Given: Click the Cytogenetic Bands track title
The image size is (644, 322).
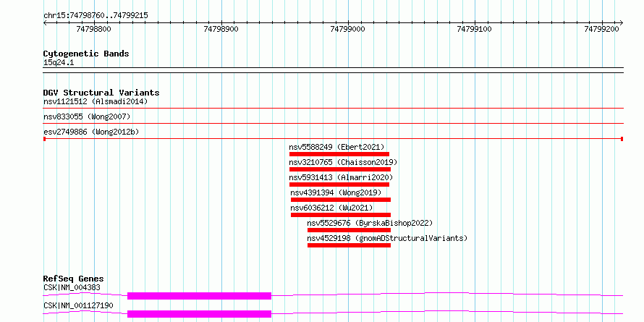Looking at the screenshot, I should [x=86, y=54].
